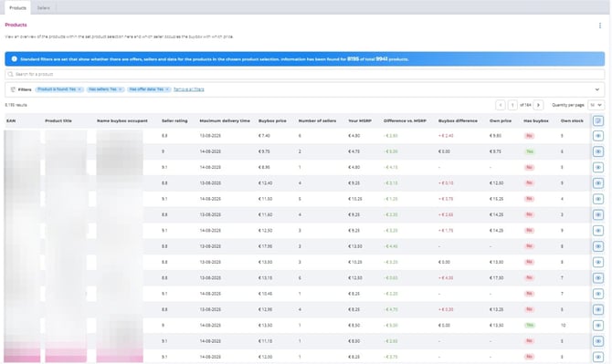Click the eye icon for the €12.50 buybox row
Screen dimensions: 612x364
[597, 231]
